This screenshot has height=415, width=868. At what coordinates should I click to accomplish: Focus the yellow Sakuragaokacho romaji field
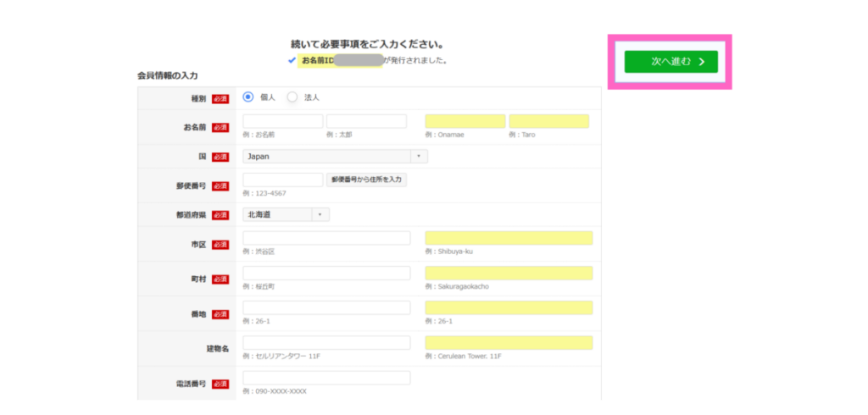click(x=509, y=274)
